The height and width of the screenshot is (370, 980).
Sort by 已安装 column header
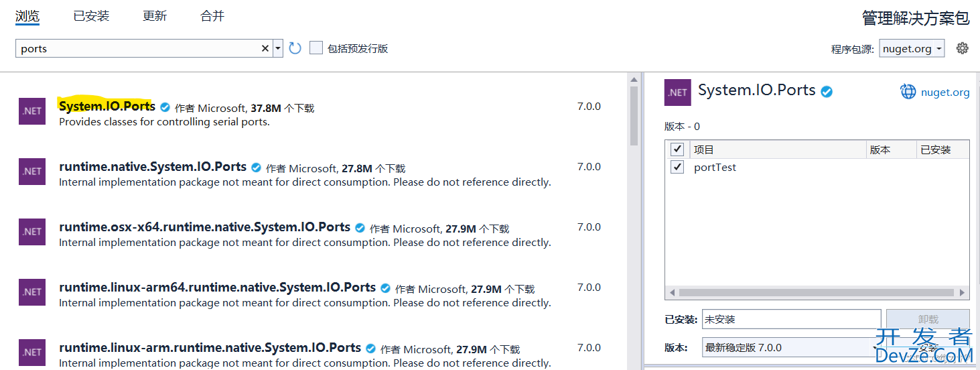tap(943, 149)
